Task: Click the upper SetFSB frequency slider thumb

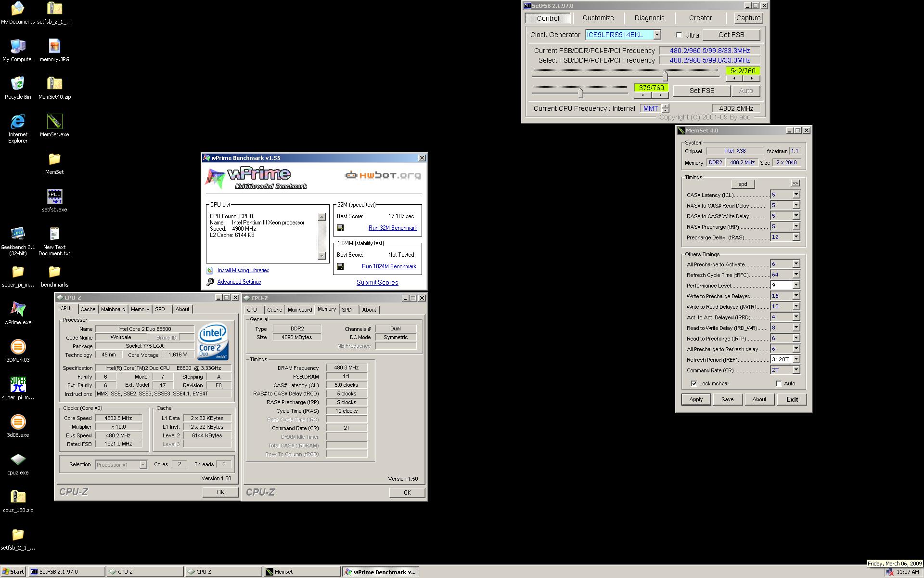Action: (x=665, y=77)
